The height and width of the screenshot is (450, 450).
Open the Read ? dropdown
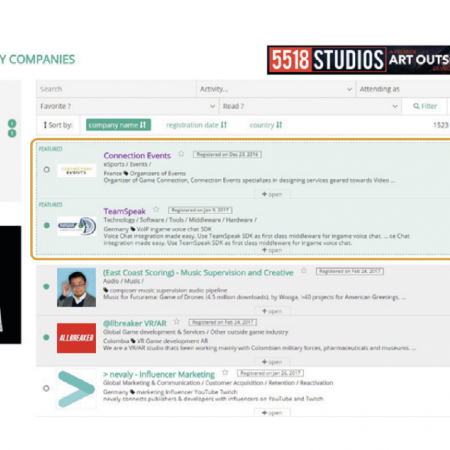[x=310, y=106]
